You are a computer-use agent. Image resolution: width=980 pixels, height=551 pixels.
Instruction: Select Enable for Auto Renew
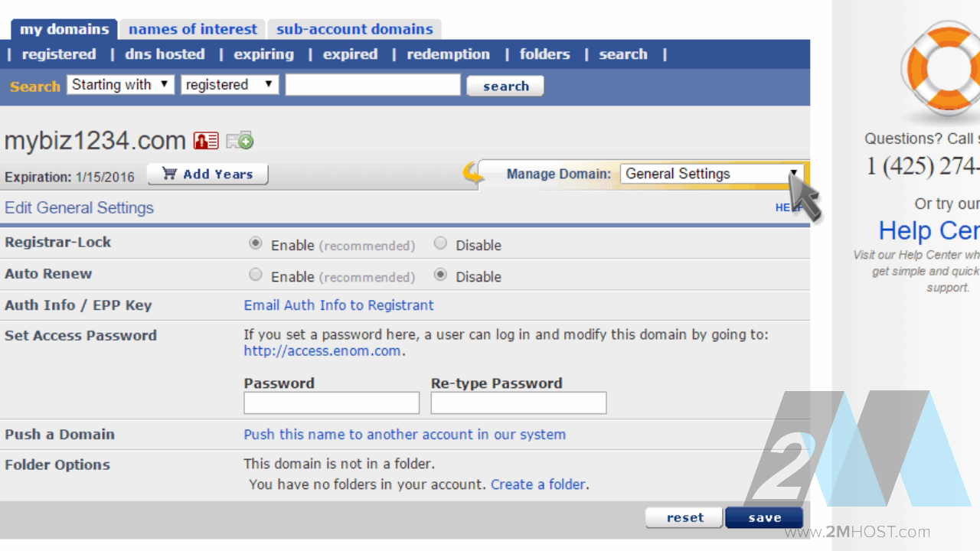pos(256,275)
